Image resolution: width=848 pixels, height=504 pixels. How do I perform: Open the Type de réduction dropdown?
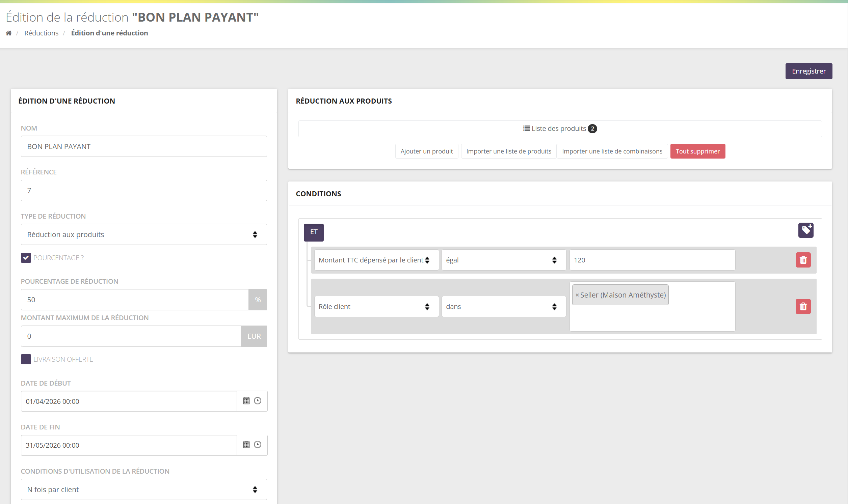point(144,234)
